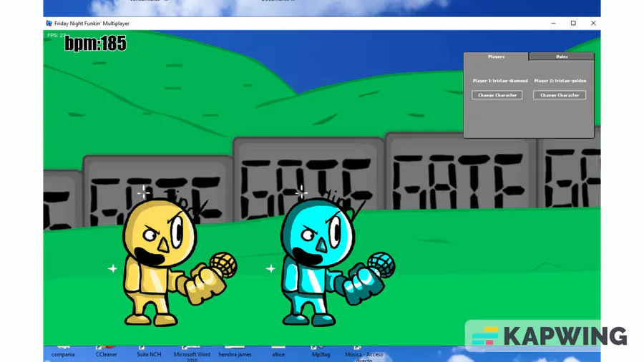Maximize the Friday Night Funkin' window

(x=573, y=24)
